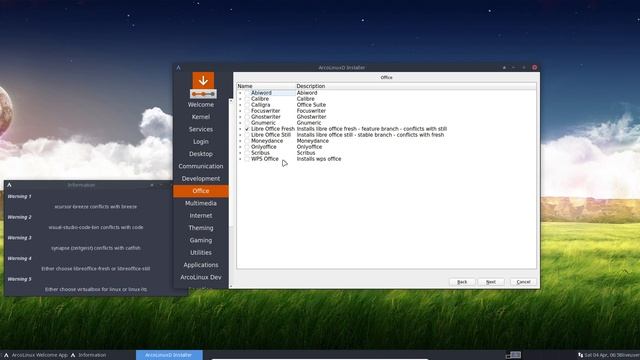Sort list by the Name column header

point(266,86)
